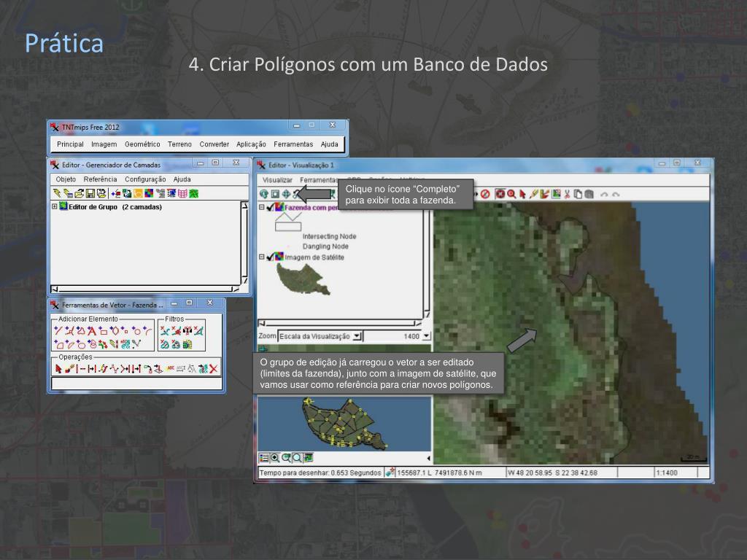Click the red X delete icon in Operações

coord(214,368)
